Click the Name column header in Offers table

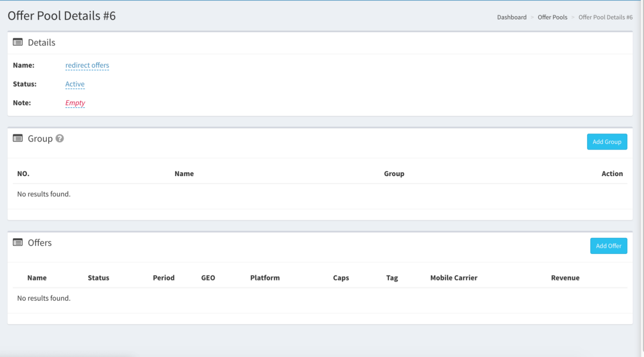pyautogui.click(x=37, y=278)
